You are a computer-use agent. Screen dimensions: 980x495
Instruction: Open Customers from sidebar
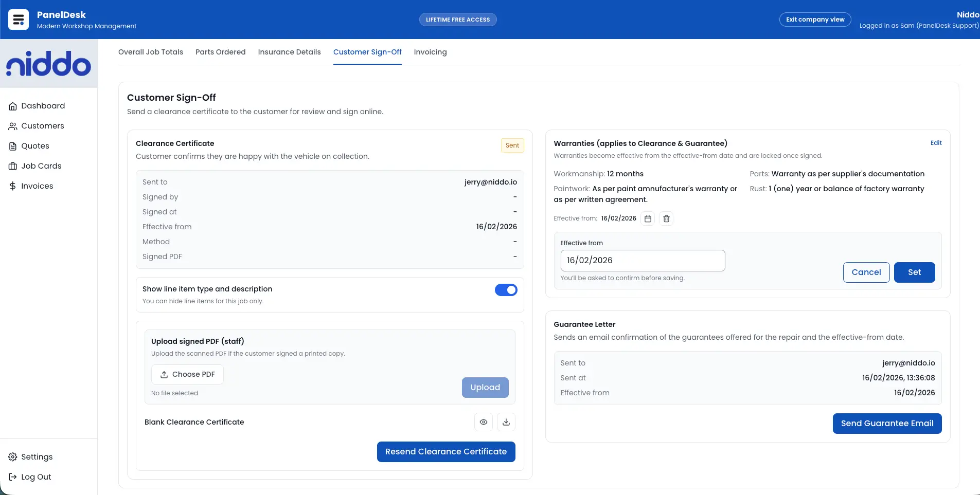pos(42,126)
